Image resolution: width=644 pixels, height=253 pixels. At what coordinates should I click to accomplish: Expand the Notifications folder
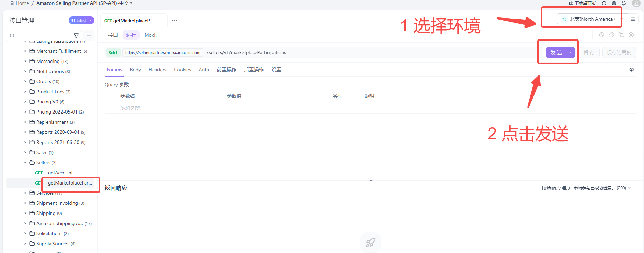click(25, 71)
